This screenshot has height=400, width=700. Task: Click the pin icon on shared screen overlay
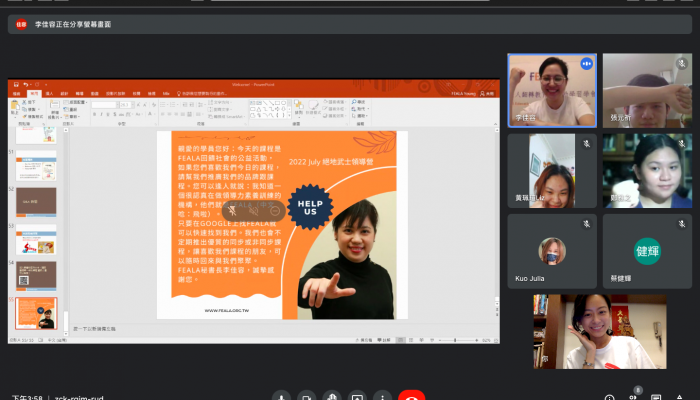(x=233, y=210)
